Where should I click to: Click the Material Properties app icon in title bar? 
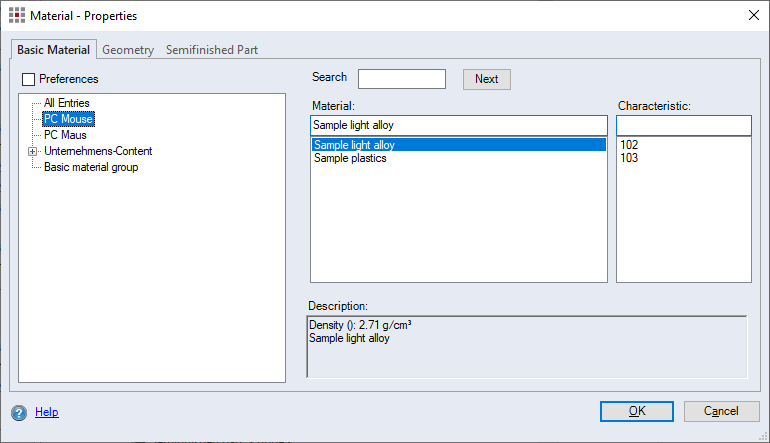tap(16, 15)
